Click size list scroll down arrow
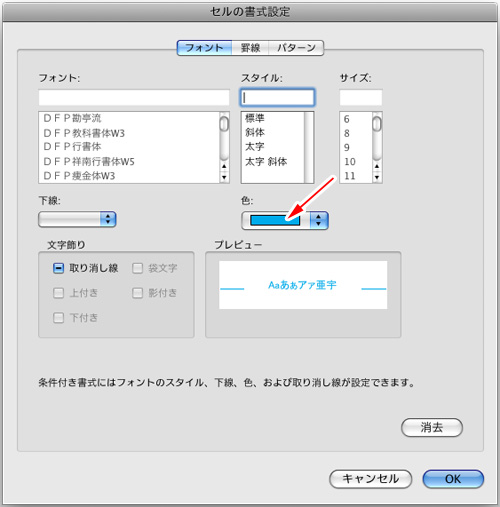500x507 pixels. click(x=377, y=177)
